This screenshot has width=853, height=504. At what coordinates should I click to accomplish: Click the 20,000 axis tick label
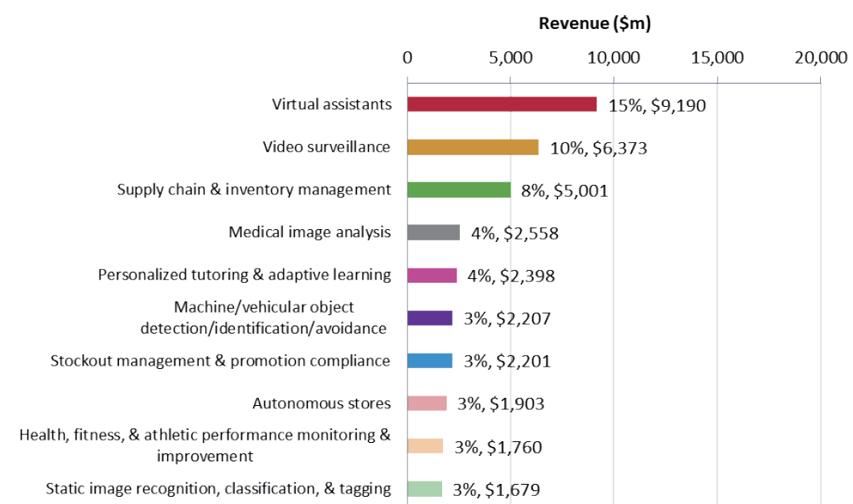(820, 57)
